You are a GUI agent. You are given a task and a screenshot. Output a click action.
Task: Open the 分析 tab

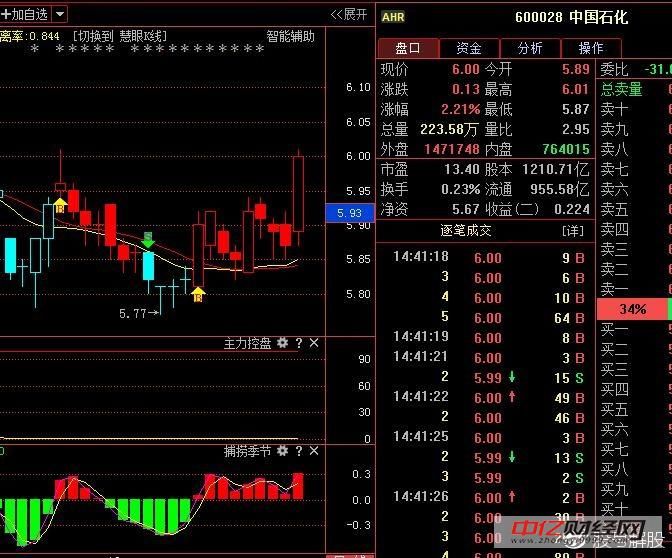(530, 48)
